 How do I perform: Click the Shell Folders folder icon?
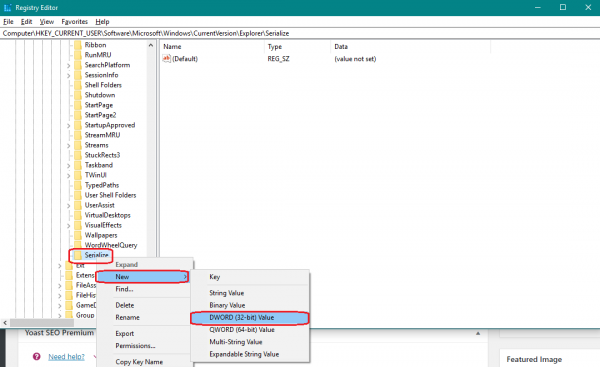point(78,85)
